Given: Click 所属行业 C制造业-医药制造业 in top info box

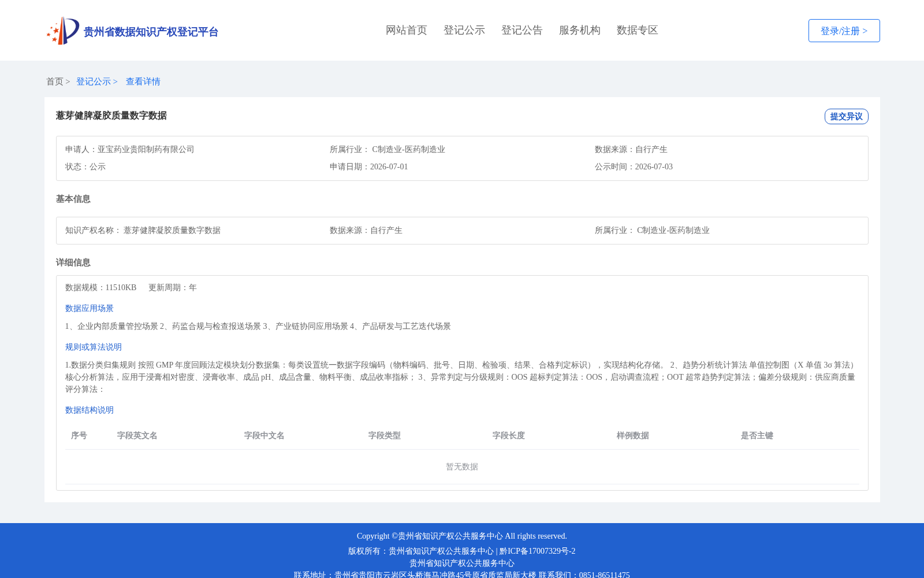Looking at the screenshot, I should [x=388, y=149].
